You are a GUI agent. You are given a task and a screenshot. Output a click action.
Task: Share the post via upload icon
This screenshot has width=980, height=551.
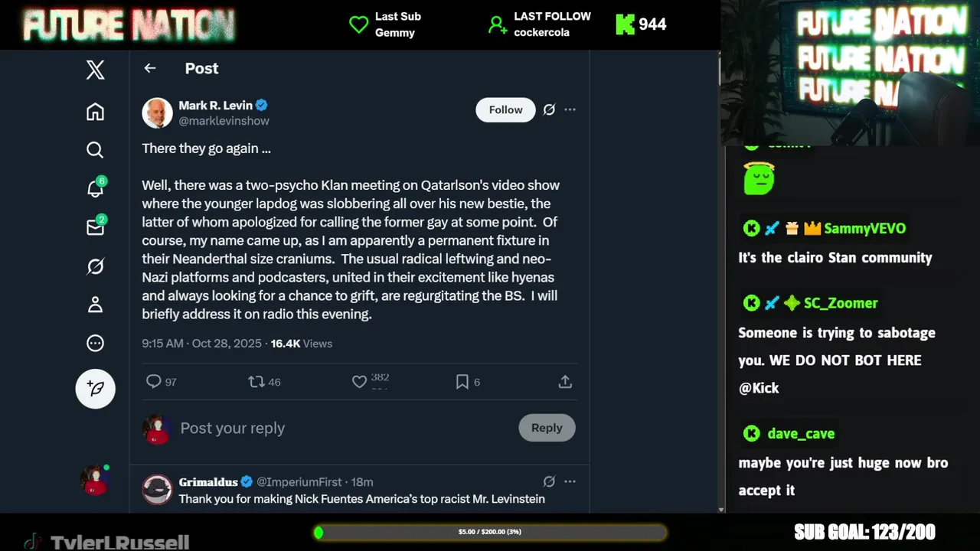coord(565,382)
